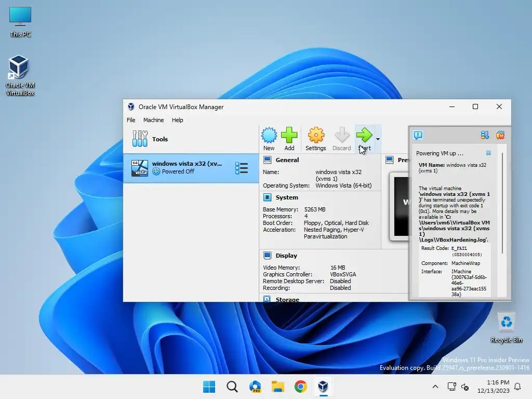Open the Windows Start menu
532x399 pixels.
pos(209,387)
